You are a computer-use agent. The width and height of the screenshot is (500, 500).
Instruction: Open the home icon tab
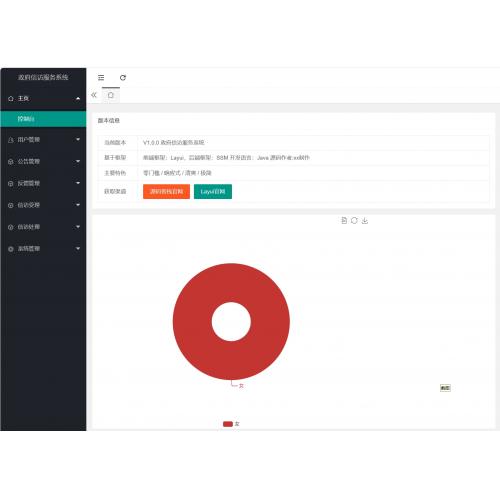[111, 95]
